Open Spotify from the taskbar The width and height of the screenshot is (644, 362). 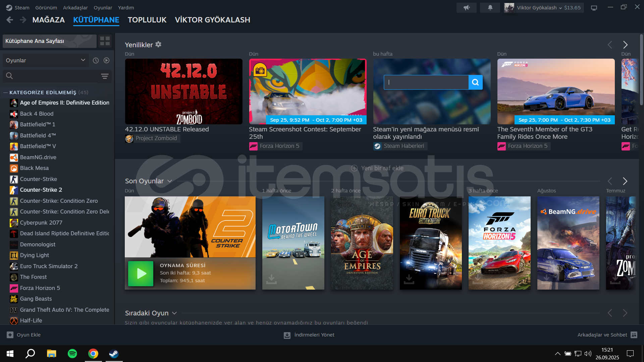coord(72,354)
